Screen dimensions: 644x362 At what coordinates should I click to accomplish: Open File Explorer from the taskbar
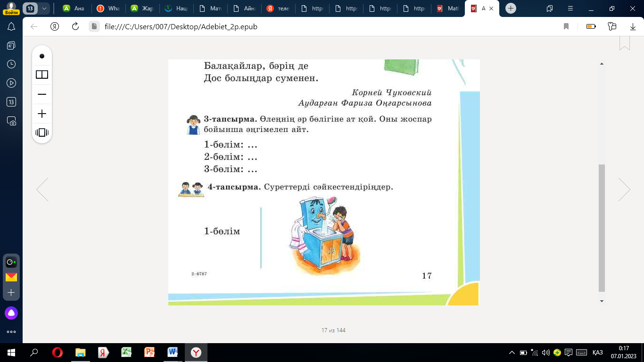[81, 353]
